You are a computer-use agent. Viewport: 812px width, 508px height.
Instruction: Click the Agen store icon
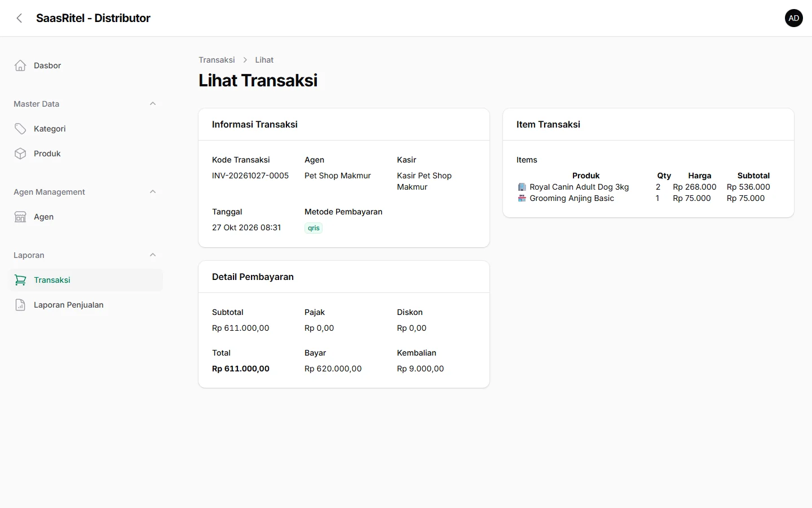coord(20,217)
